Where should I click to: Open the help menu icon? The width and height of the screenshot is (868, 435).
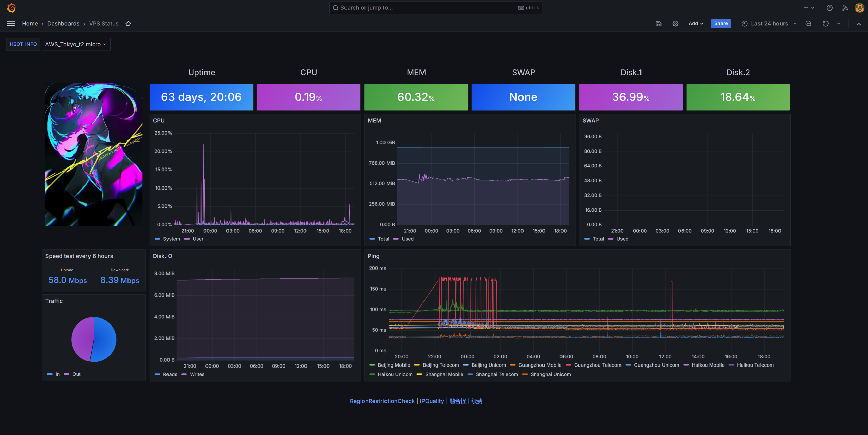point(830,8)
